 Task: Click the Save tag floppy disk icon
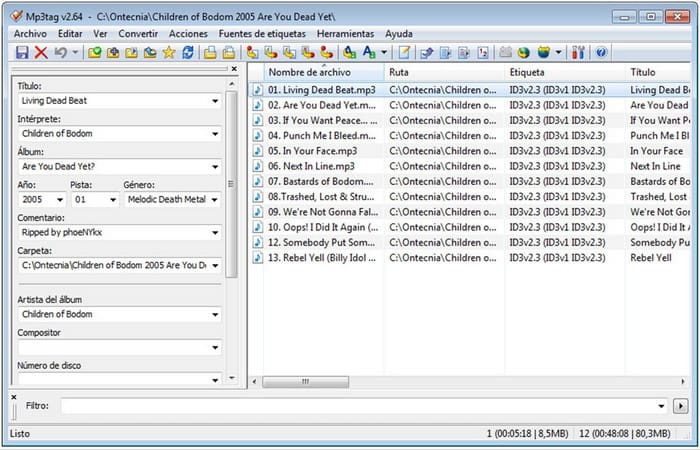pyautogui.click(x=22, y=53)
